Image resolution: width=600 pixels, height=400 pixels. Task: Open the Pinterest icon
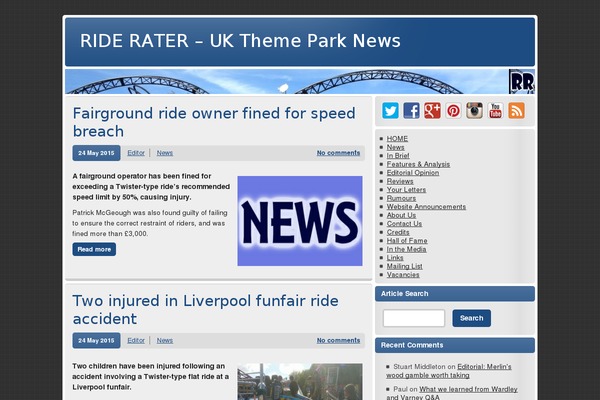[x=453, y=111]
